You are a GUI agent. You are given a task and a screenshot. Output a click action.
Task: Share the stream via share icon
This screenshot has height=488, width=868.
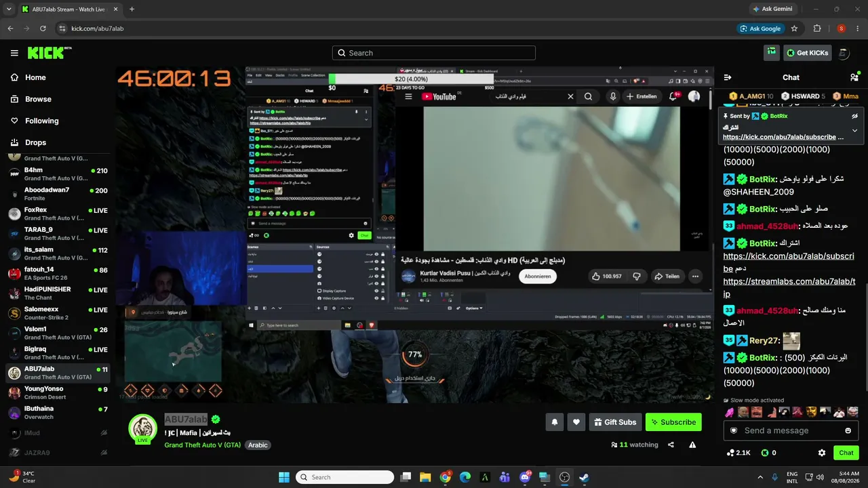pos(671,445)
